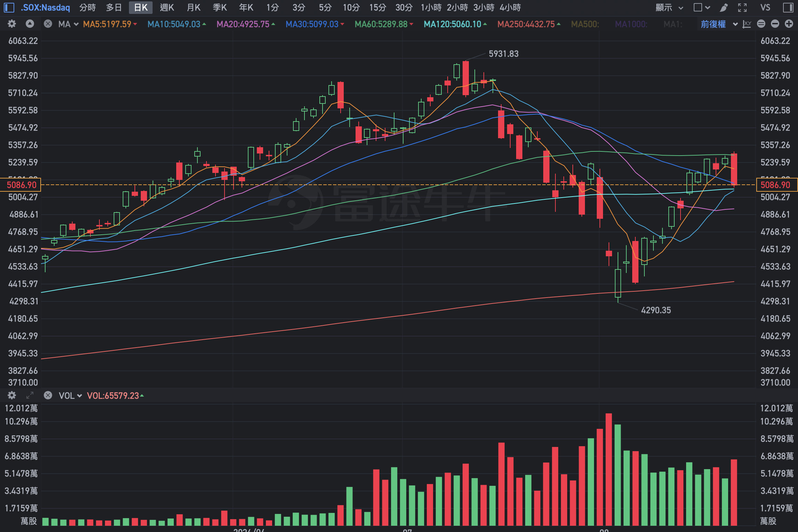Select the drawing brush tool
Viewport: 798px width, 532px height.
[724, 7]
